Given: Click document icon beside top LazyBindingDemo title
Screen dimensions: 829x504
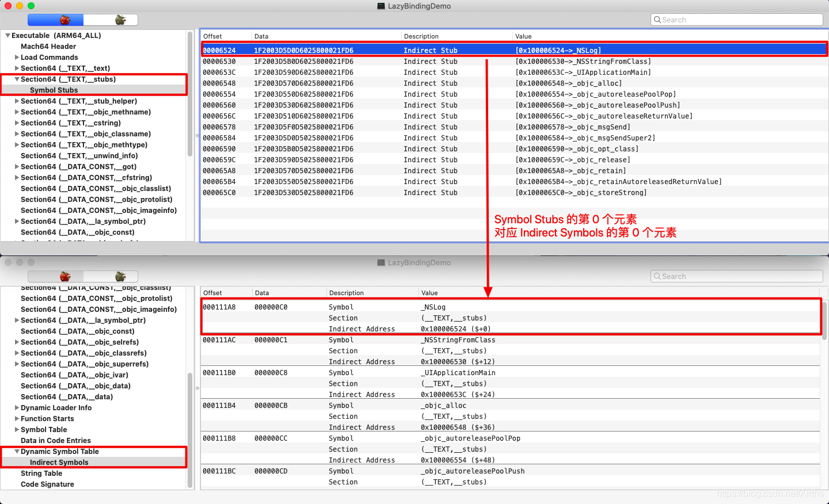Looking at the screenshot, I should pos(381,6).
